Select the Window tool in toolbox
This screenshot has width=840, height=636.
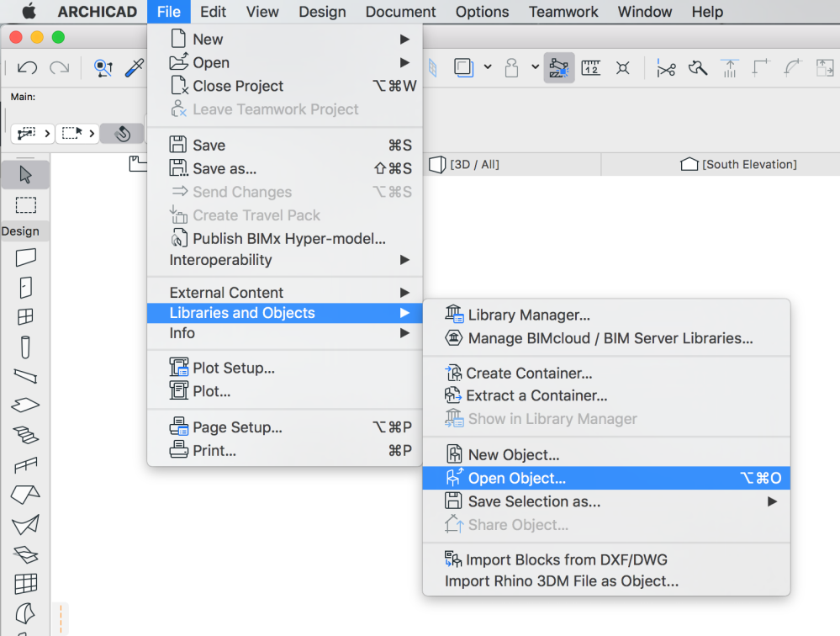pos(25,317)
